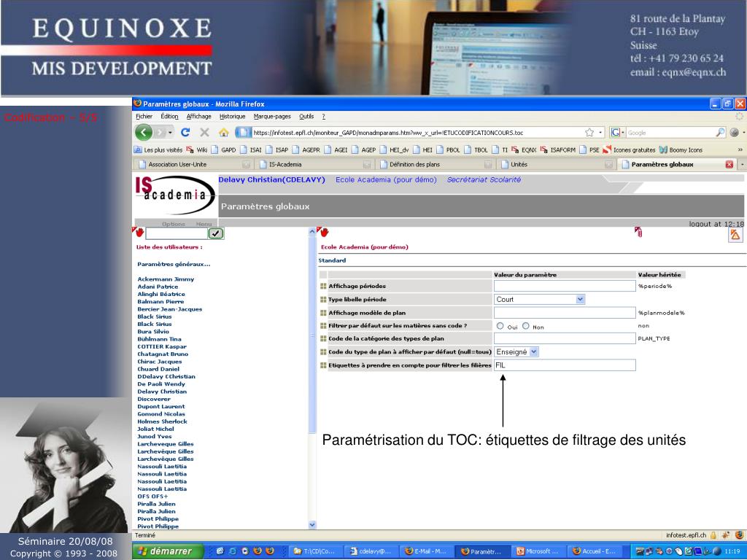Switch to the IS-Academia tab
The width and height of the screenshot is (747, 560).
(314, 164)
